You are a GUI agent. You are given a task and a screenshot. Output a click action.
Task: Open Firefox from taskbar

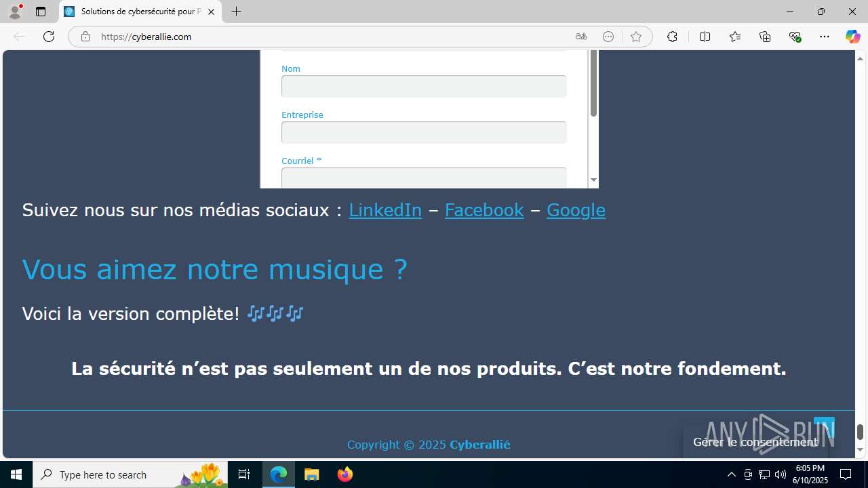pyautogui.click(x=345, y=474)
